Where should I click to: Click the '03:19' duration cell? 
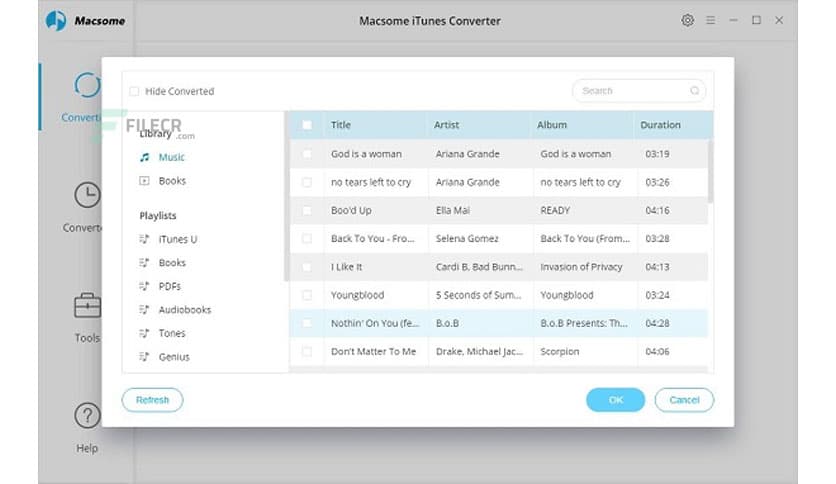(x=657, y=154)
